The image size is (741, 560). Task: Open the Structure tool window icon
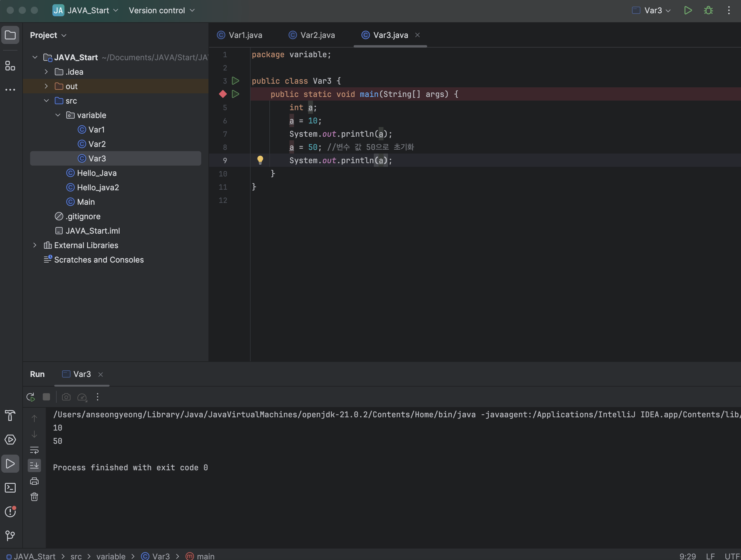[x=10, y=66]
